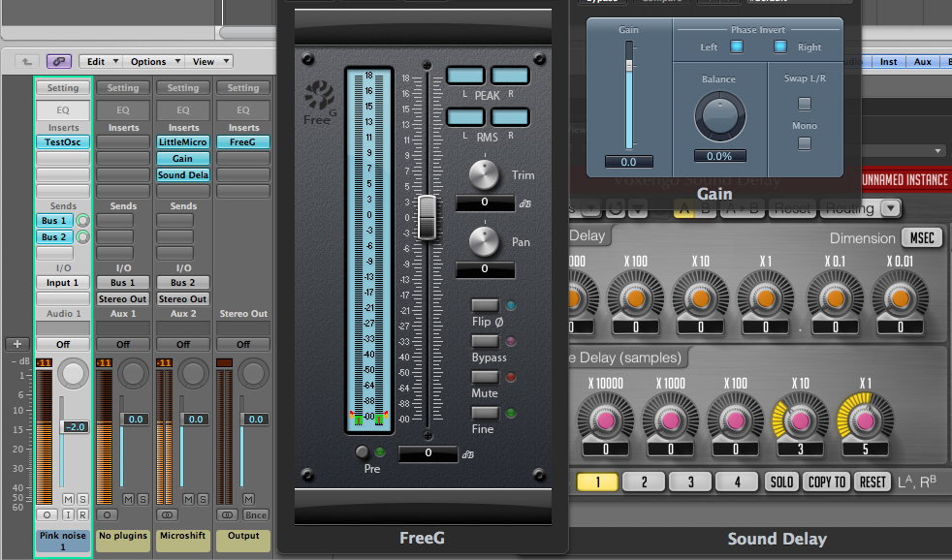Image resolution: width=952 pixels, height=560 pixels.
Task: Record-enable the Pink noise channel with R
Action: (82, 514)
